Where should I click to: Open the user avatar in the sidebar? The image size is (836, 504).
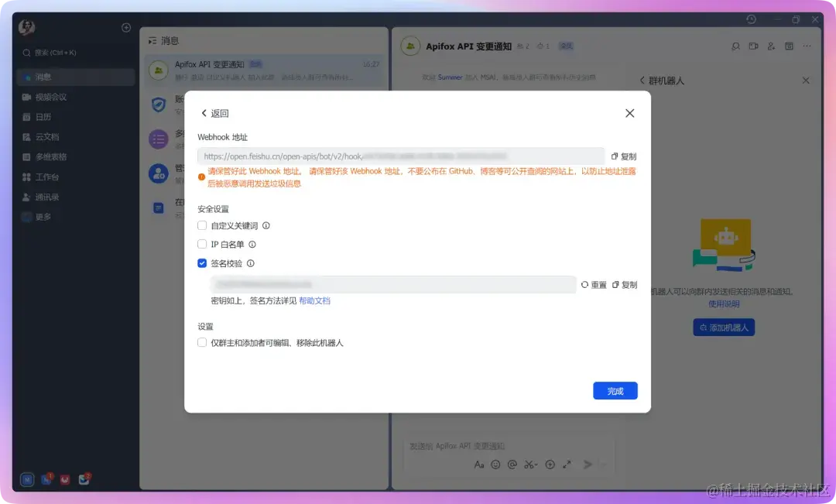tap(26, 26)
